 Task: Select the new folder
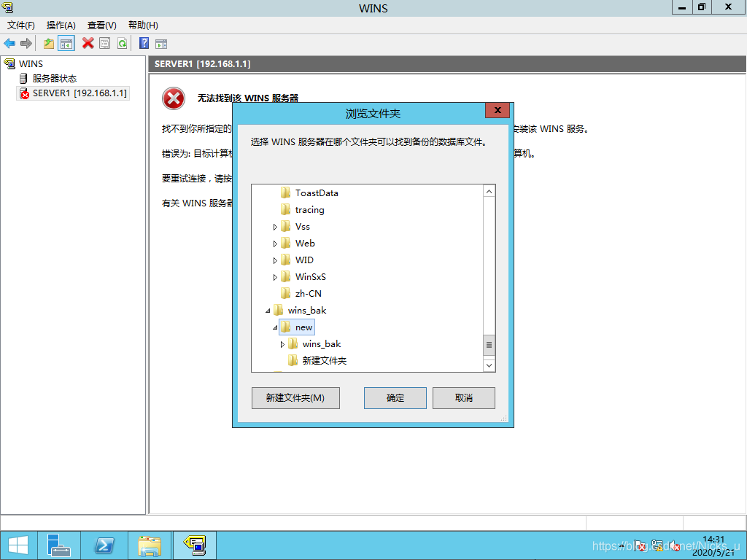click(304, 327)
